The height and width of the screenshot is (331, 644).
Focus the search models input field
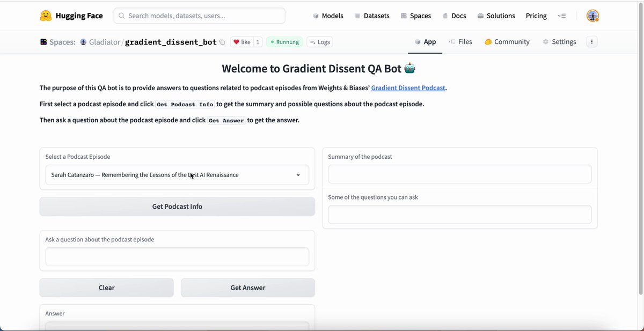200,16
